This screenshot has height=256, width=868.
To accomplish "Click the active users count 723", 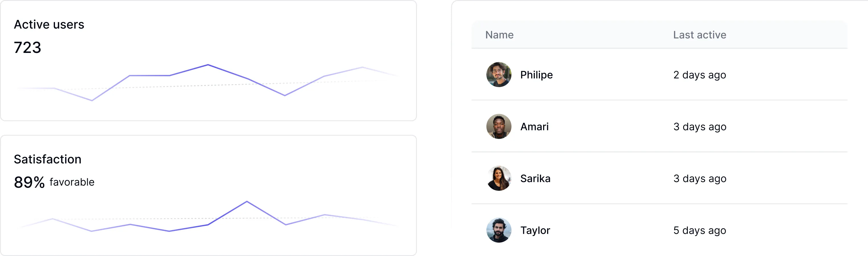I will [x=27, y=48].
